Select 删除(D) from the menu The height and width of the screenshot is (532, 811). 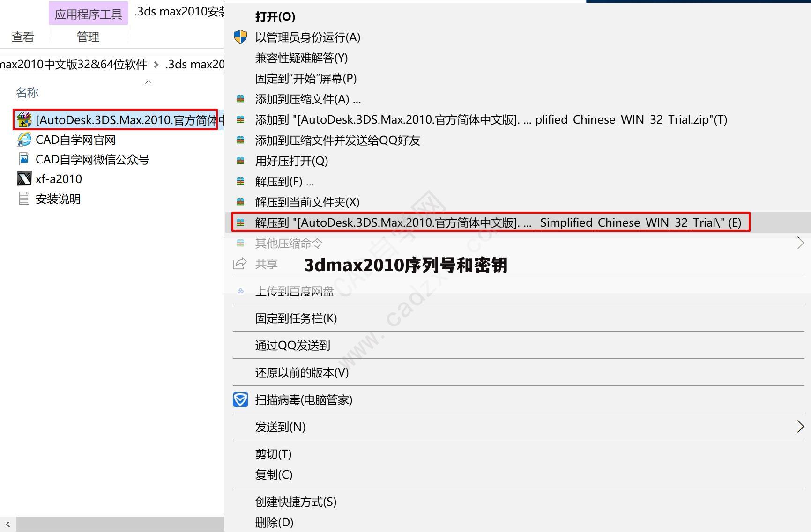[x=274, y=523]
